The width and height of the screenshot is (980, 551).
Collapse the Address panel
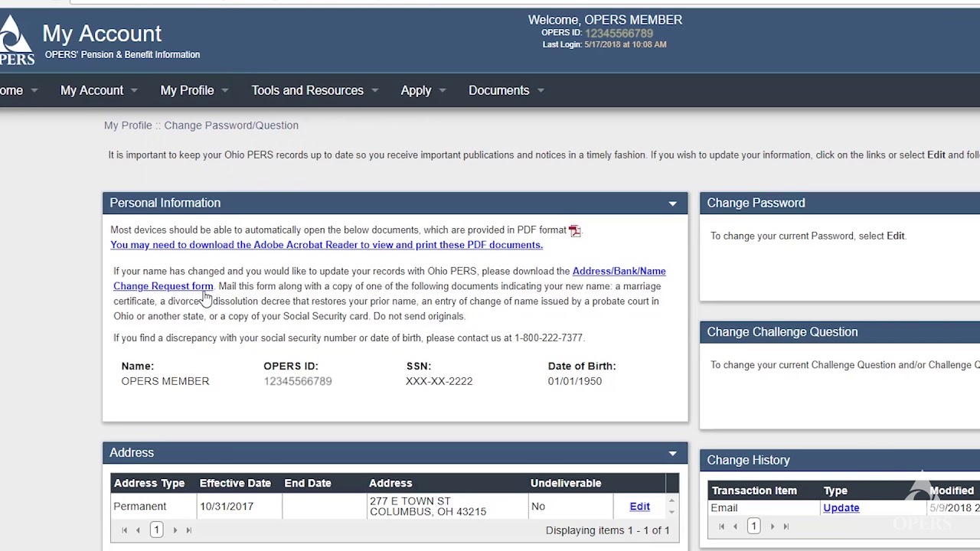[x=672, y=453]
